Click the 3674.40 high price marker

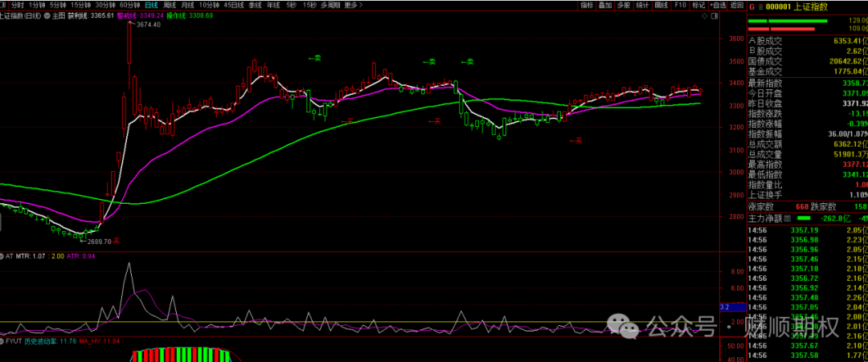tap(149, 25)
